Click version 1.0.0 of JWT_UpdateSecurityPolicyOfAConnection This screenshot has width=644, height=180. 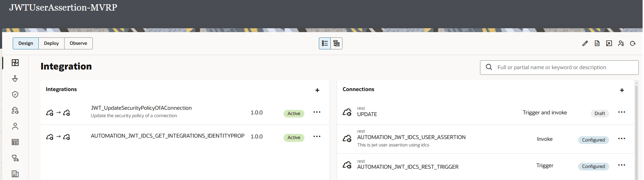point(257,113)
